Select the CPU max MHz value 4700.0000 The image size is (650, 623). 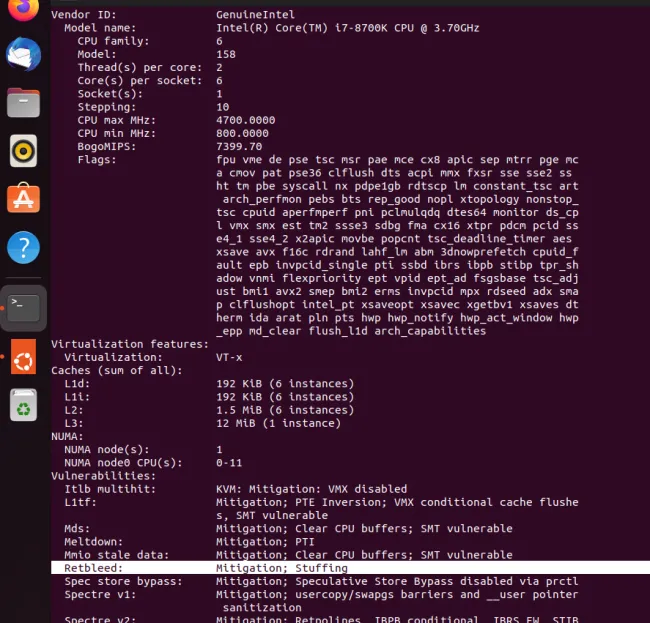(x=245, y=120)
